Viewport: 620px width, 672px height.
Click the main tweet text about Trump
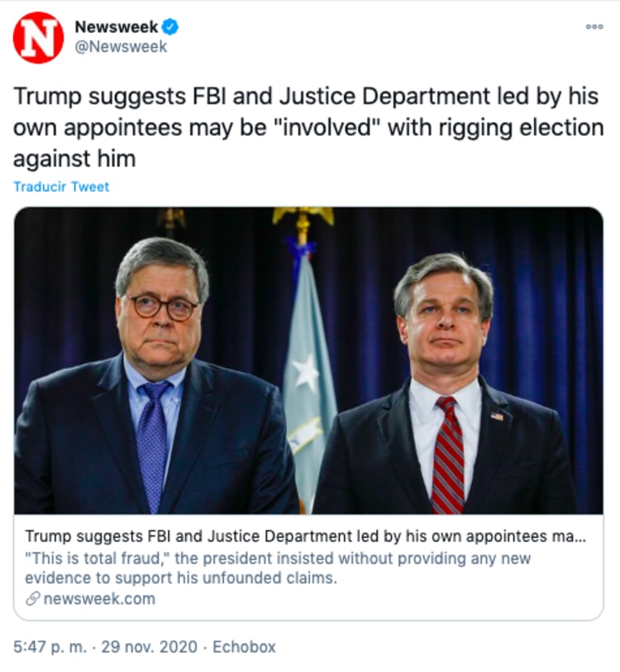point(308,128)
